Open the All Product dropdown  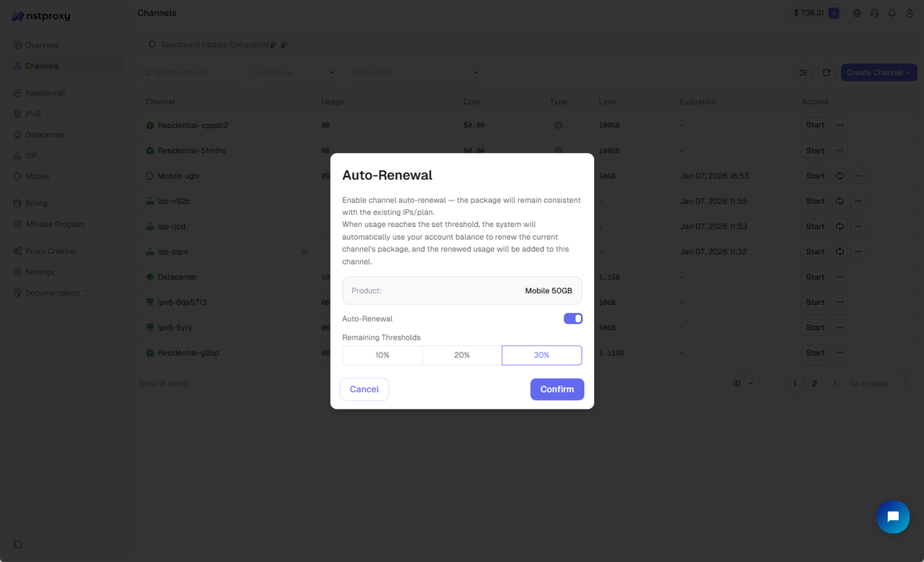coord(416,72)
